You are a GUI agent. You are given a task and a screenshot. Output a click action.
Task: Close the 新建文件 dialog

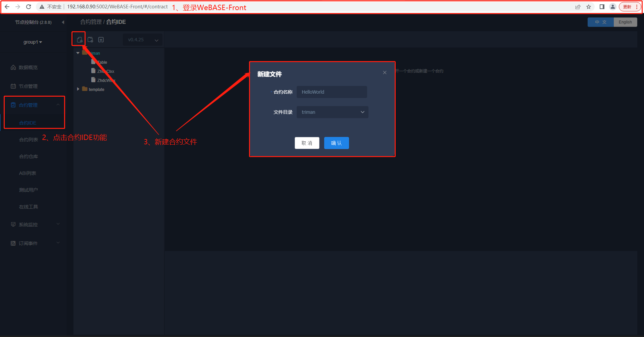click(385, 73)
